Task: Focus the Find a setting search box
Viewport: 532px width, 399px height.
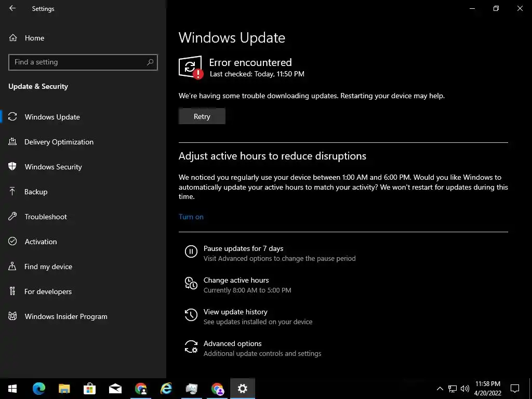Action: [83, 62]
